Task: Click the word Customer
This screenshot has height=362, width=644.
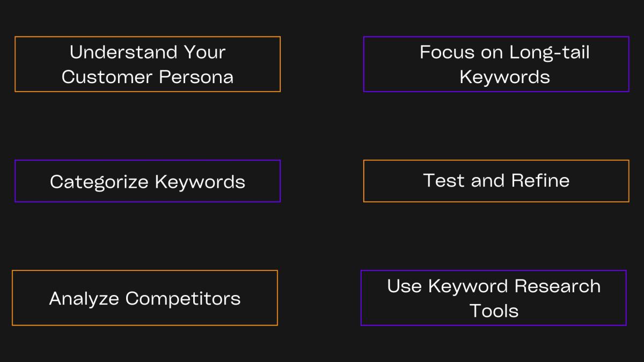Action: [x=108, y=77]
